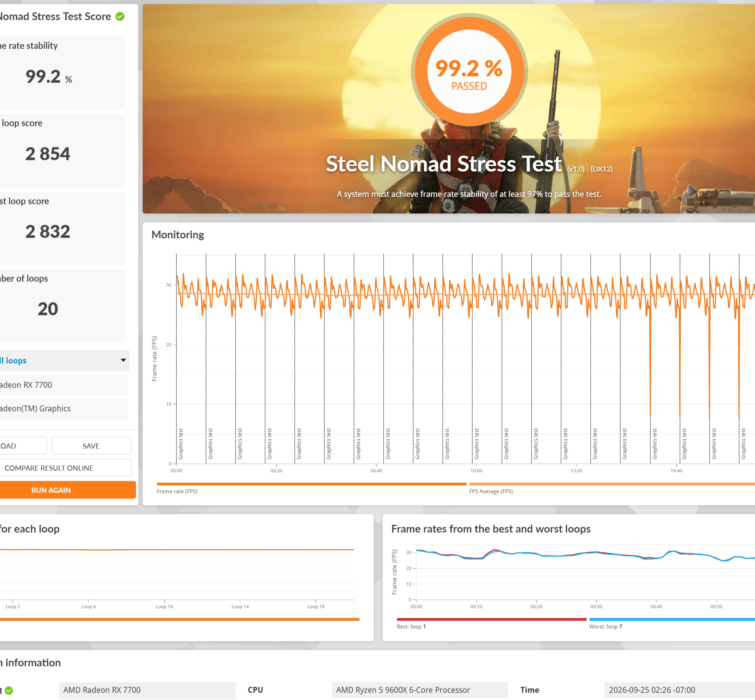Click the AMD Ryzen 5 9600X processor field

tap(420, 690)
